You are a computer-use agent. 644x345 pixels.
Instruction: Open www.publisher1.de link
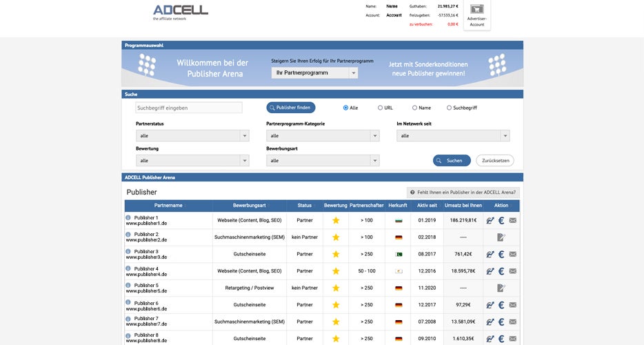[146, 224]
